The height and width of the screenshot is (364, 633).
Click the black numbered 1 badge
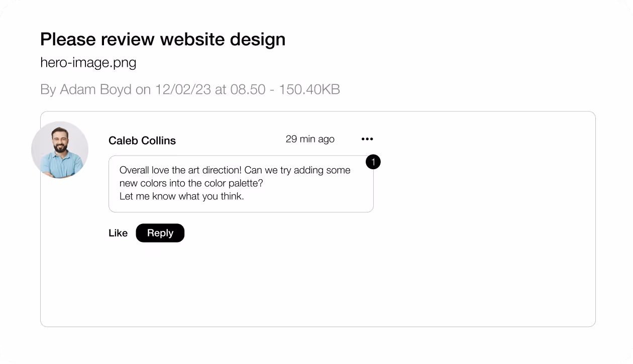[373, 162]
